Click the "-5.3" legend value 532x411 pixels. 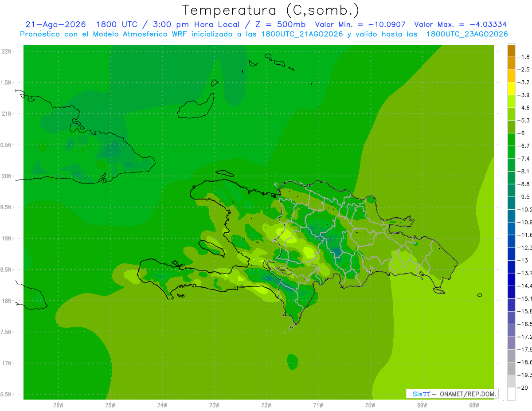click(524, 121)
